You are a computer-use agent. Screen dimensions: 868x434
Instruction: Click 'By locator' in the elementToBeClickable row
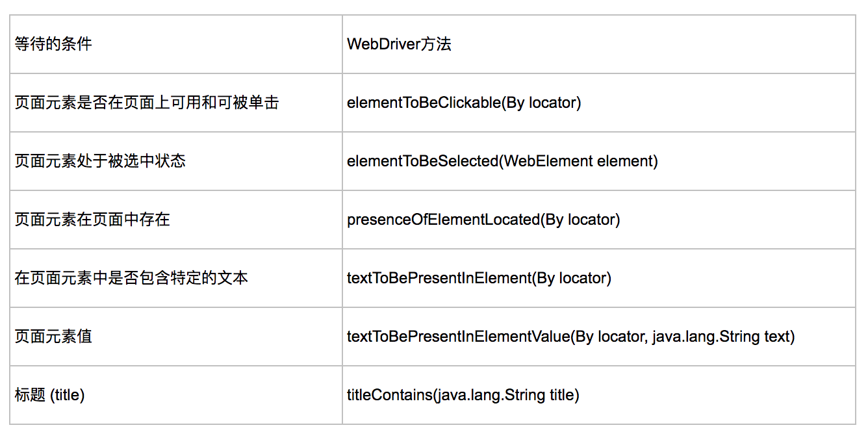pos(541,103)
